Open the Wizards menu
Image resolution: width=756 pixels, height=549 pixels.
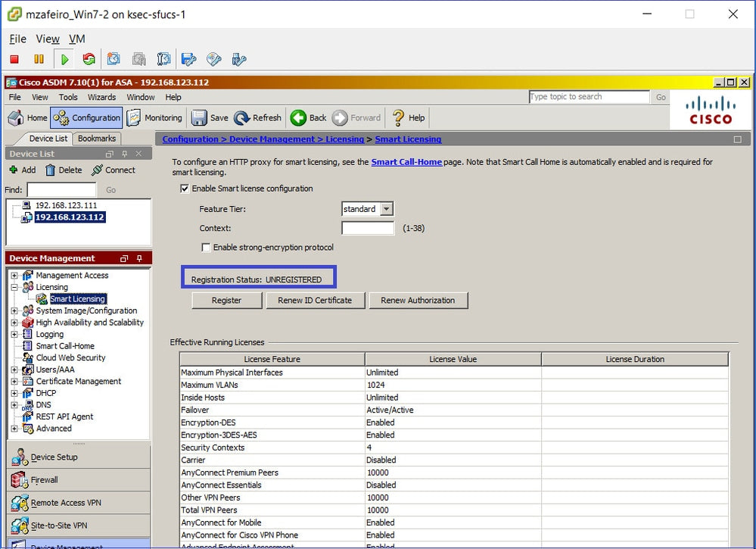click(101, 97)
